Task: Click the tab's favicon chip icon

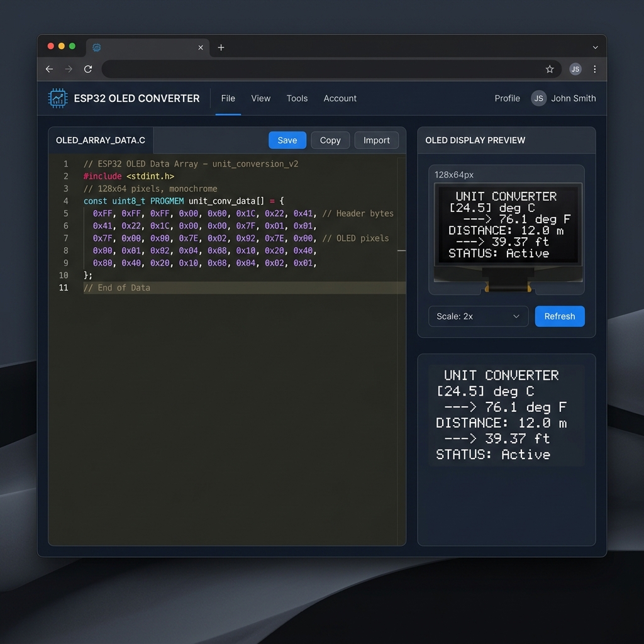Action: [x=96, y=48]
